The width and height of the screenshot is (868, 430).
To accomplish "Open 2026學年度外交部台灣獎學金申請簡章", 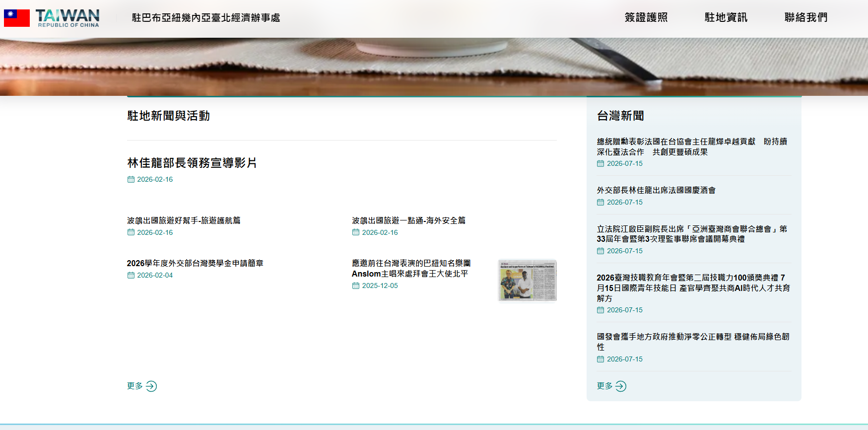I will click(x=195, y=263).
